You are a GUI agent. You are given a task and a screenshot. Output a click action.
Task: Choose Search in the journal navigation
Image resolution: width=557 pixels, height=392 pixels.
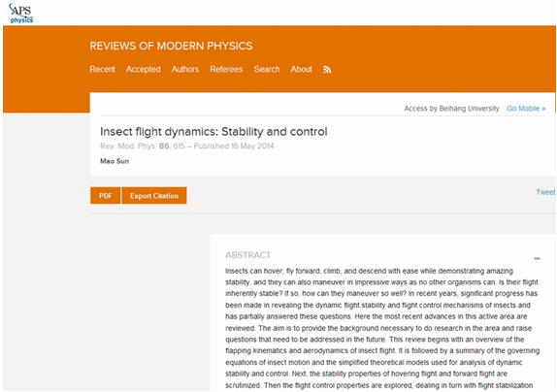coord(267,69)
